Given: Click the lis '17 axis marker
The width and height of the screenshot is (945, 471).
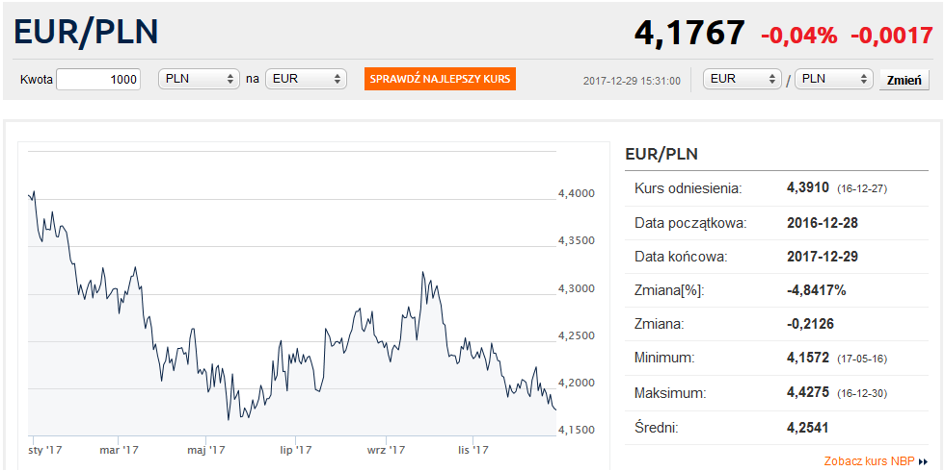Looking at the screenshot, I should pos(472,449).
